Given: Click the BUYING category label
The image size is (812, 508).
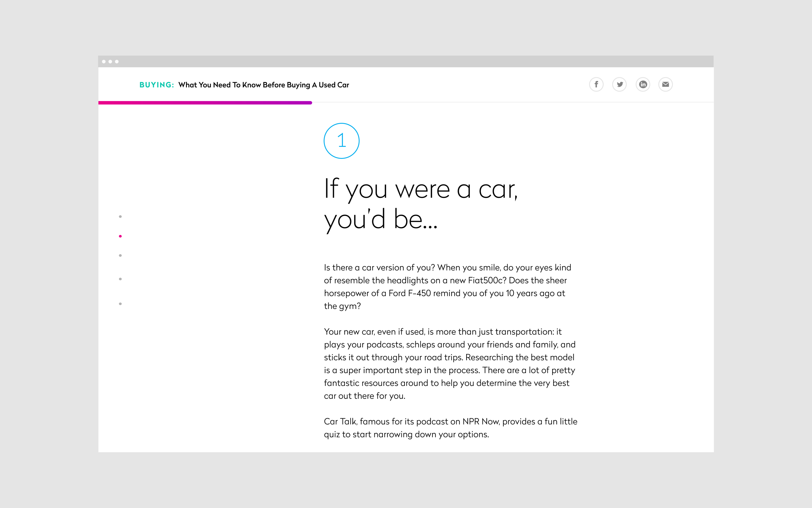Looking at the screenshot, I should 157,85.
